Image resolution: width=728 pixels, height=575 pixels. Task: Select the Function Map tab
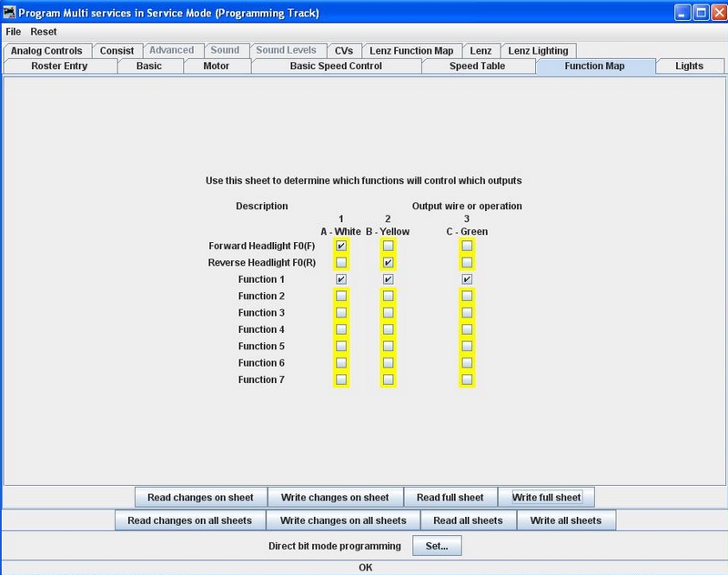tap(595, 66)
